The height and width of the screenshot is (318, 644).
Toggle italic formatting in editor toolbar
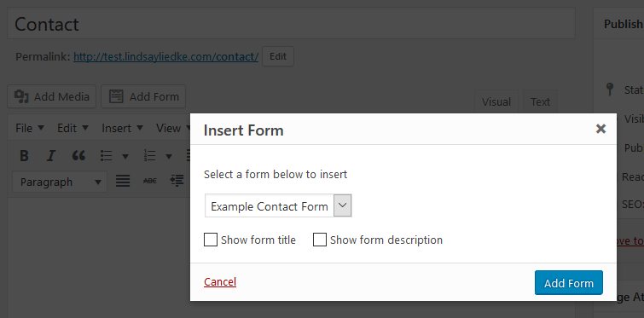click(x=50, y=156)
